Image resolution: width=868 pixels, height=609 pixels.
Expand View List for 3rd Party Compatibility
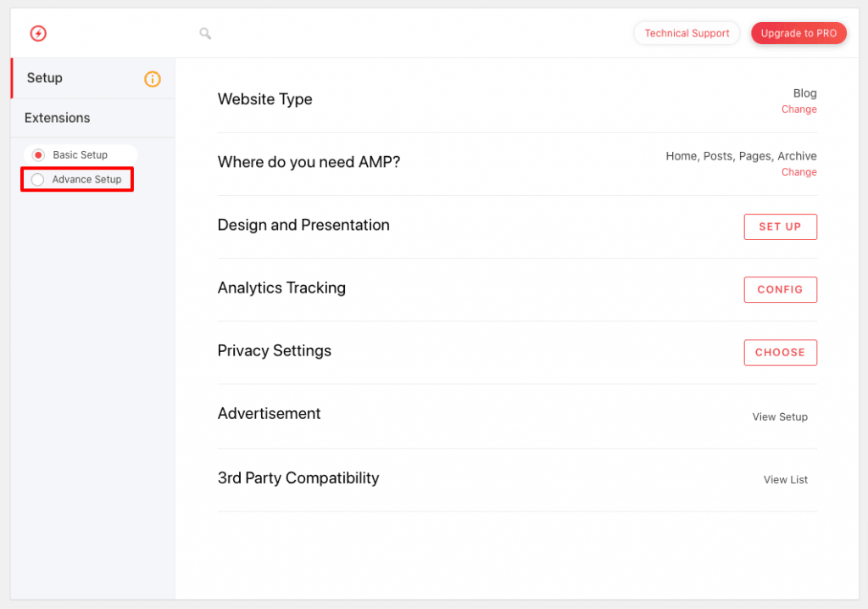pyautogui.click(x=785, y=479)
